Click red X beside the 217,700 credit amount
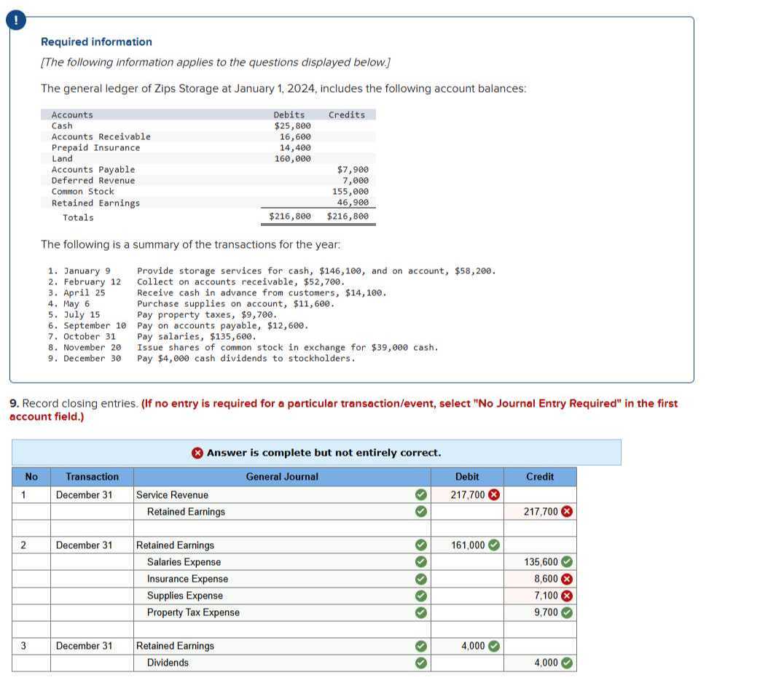Image resolution: width=784 pixels, height=686 pixels. tap(567, 511)
